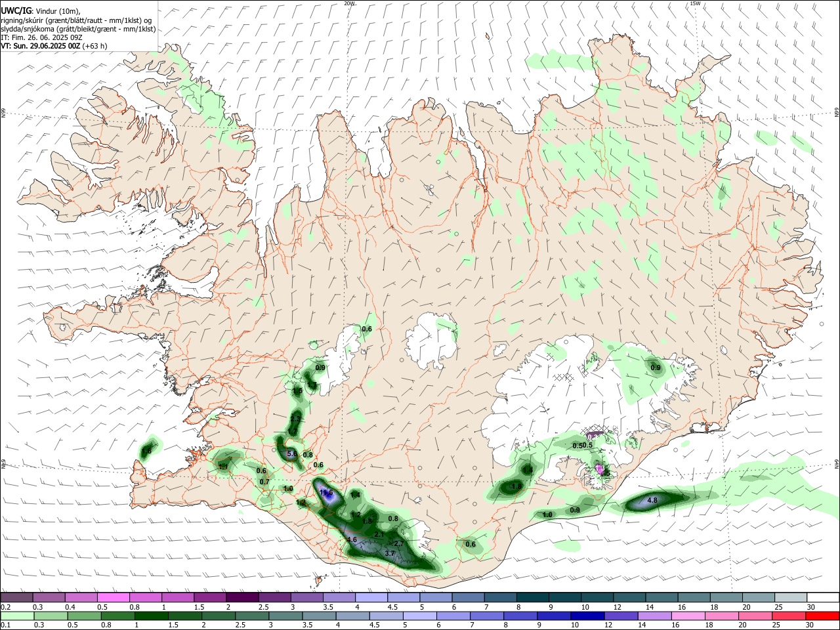Click the 15W longitude label

(695, 3)
